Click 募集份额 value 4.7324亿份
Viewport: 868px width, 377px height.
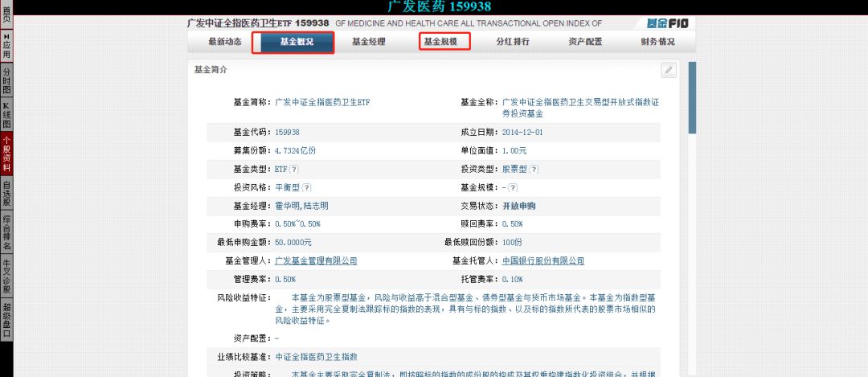pos(296,150)
